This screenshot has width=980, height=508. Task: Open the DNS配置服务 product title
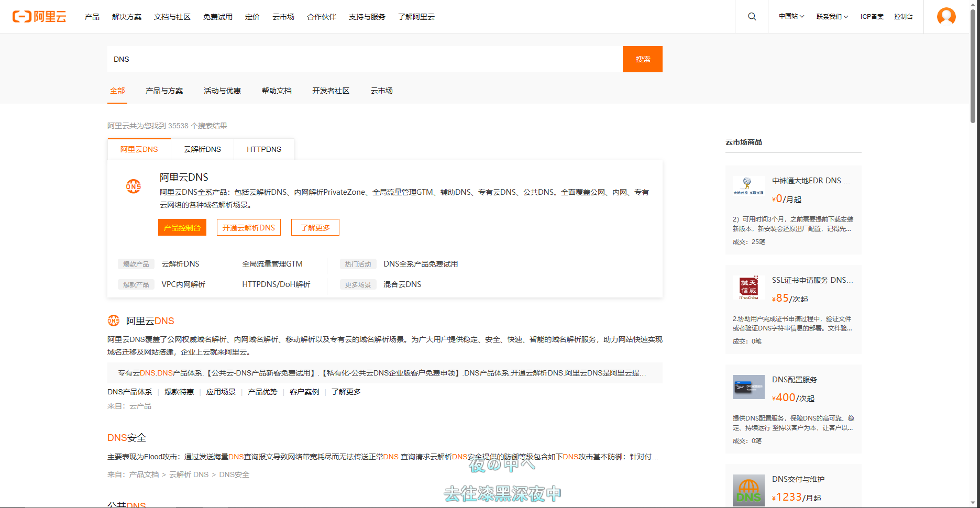[x=795, y=380]
